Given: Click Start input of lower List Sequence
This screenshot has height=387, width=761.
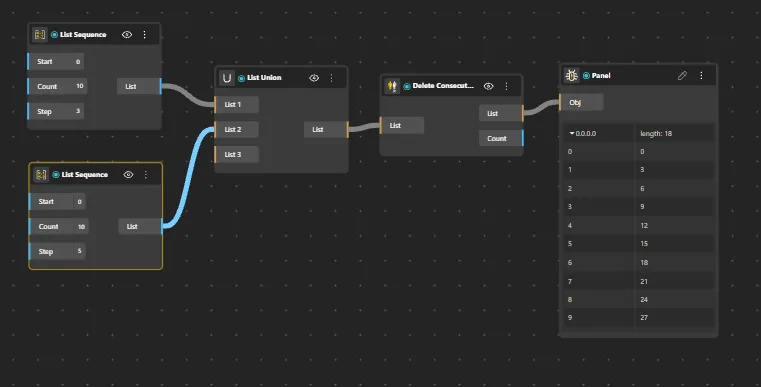Looking at the screenshot, I should [57, 201].
